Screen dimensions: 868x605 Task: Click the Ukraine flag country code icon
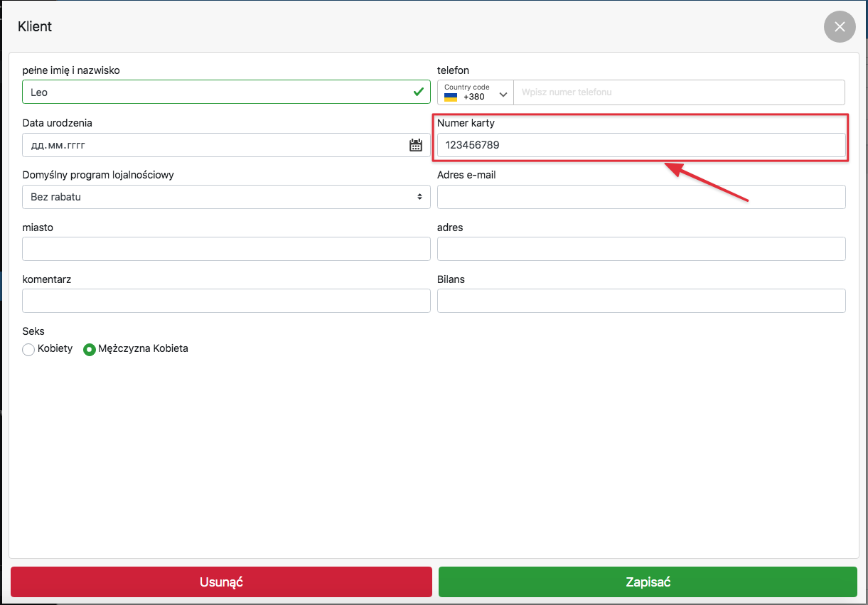pyautogui.click(x=450, y=97)
